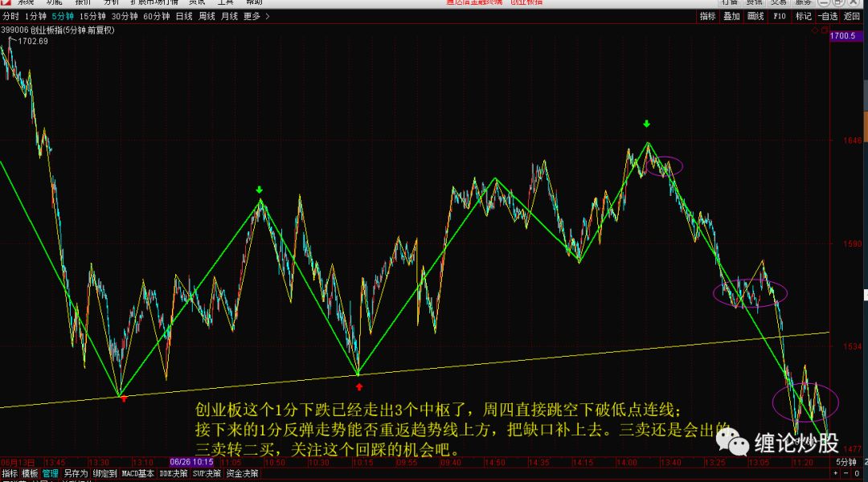Click the 1702.69 high price label
868x482 pixels.
33,42
